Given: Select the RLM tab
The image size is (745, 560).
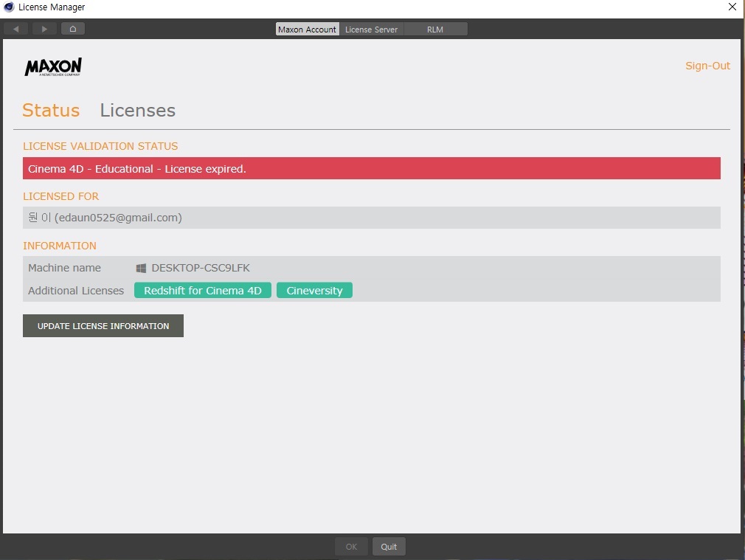Looking at the screenshot, I should (435, 30).
